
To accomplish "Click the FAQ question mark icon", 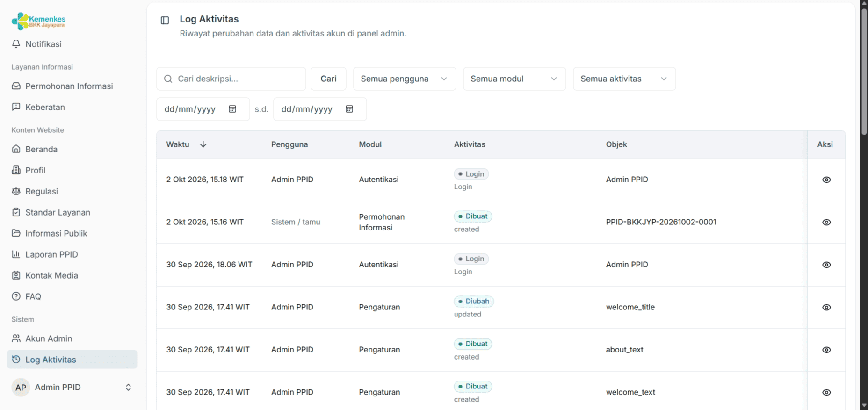I will (x=16, y=296).
